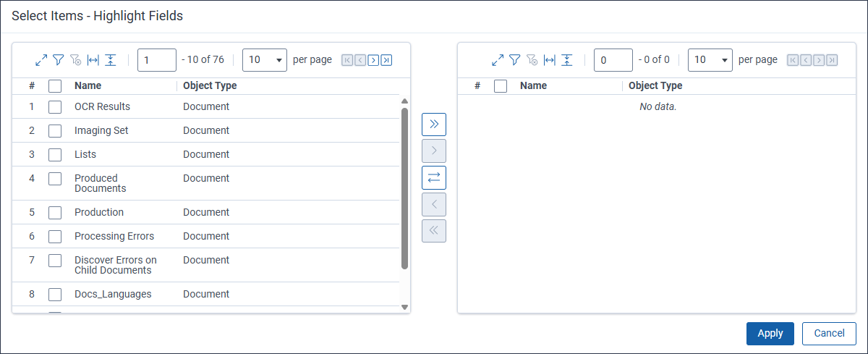Sort available items by Object Type column
868x354 pixels.
tap(210, 85)
